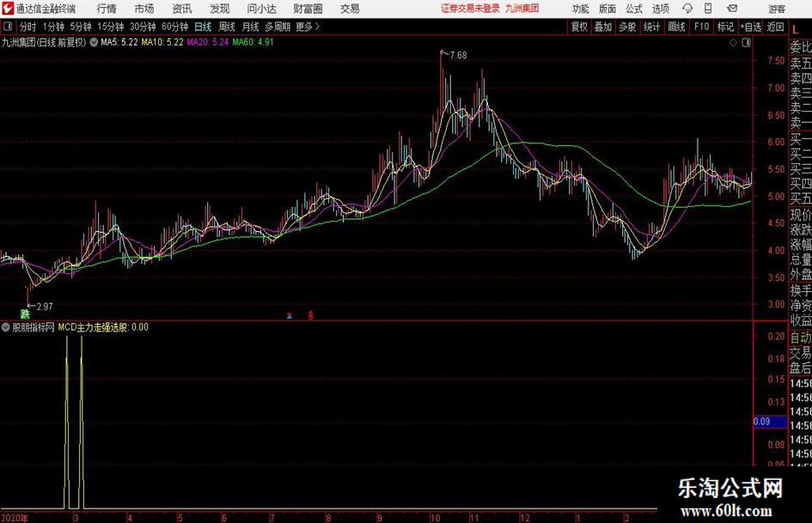Select the 日线 daily period tab
812x523 pixels.
click(203, 27)
